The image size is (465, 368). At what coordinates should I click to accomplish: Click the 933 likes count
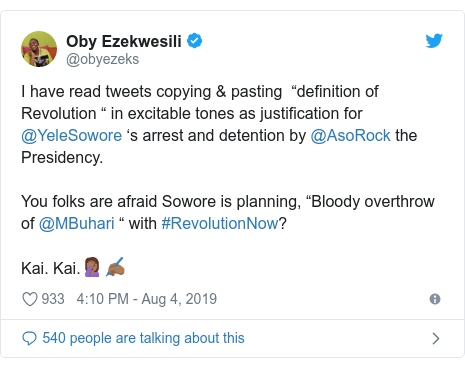[x=53, y=299]
